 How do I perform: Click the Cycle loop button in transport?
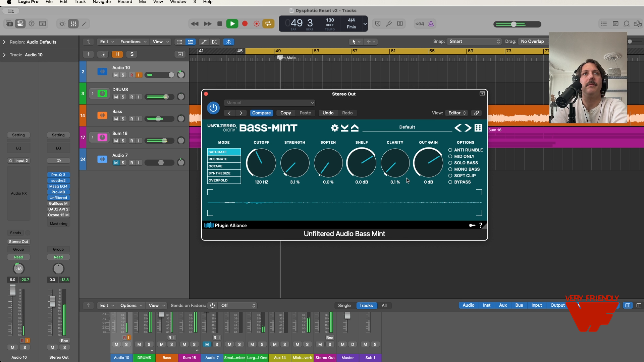click(x=268, y=23)
